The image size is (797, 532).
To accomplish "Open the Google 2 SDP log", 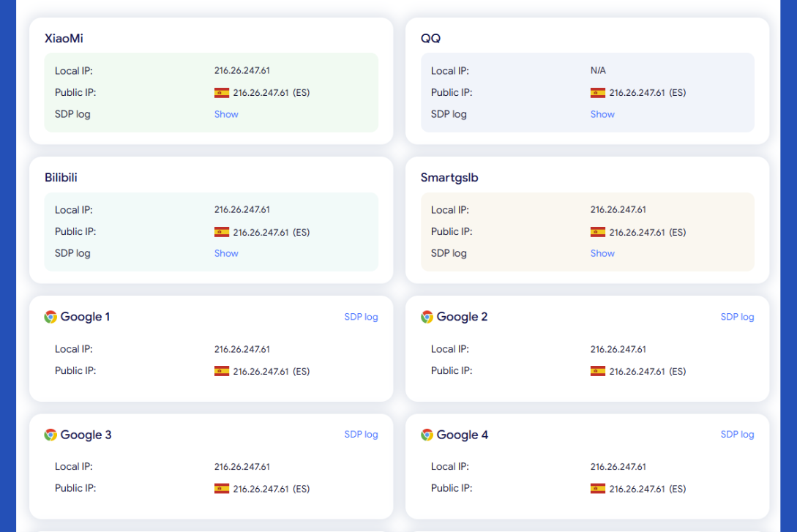I will [737, 317].
